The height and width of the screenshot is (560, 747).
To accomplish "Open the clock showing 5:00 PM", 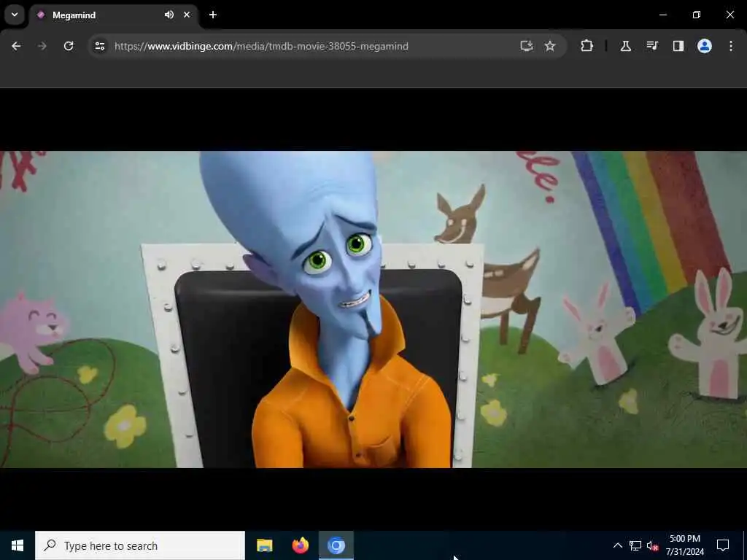I will [x=684, y=545].
